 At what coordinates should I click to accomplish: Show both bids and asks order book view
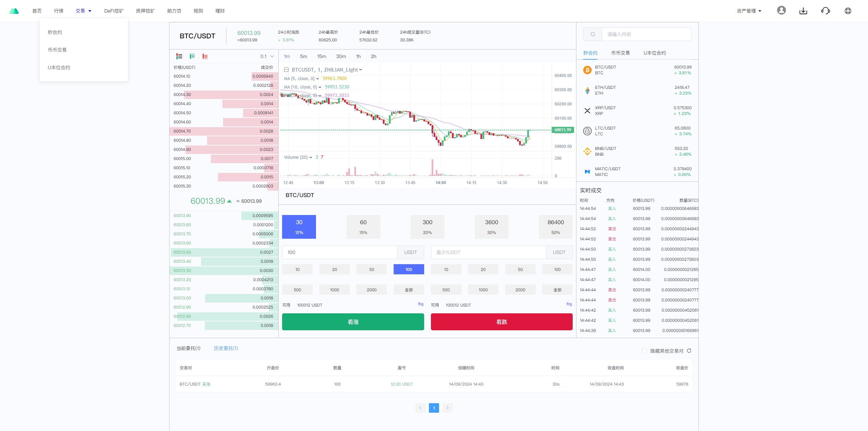(179, 56)
